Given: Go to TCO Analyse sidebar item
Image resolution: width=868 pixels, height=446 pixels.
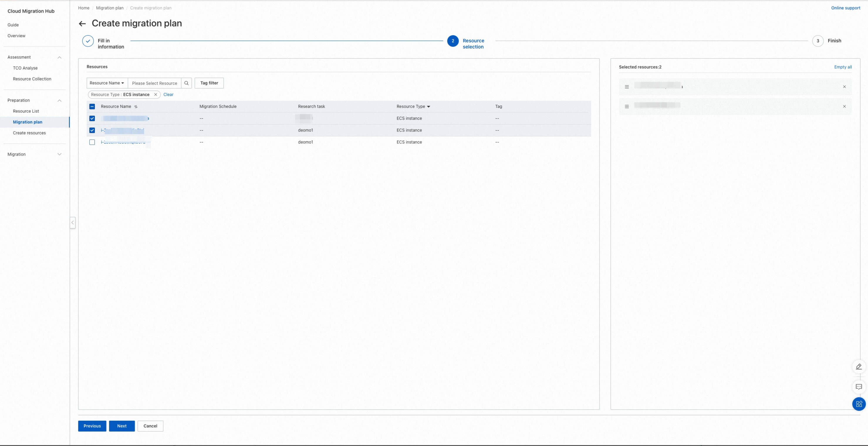Looking at the screenshot, I should [x=25, y=68].
